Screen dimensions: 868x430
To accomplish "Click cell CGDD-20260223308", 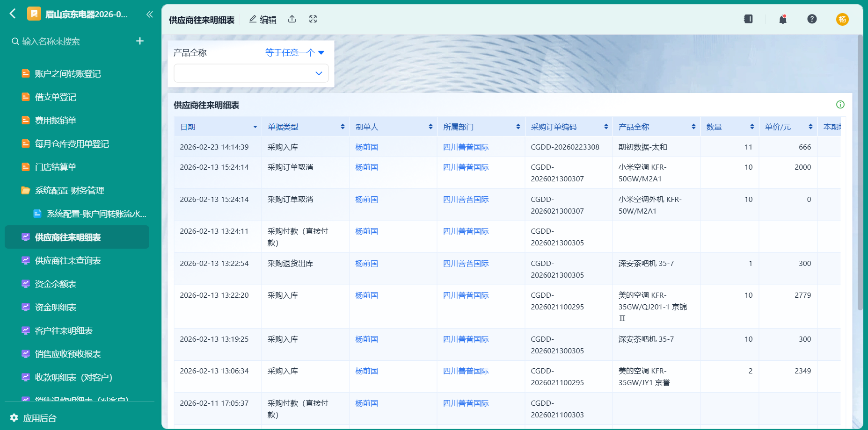I will [x=565, y=147].
